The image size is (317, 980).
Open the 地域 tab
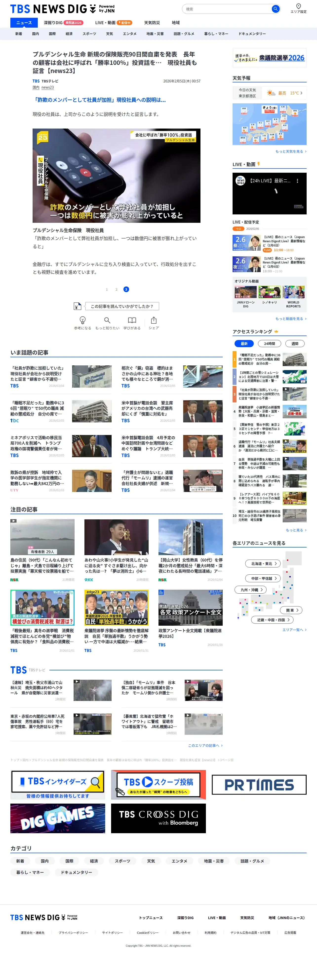click(x=176, y=23)
